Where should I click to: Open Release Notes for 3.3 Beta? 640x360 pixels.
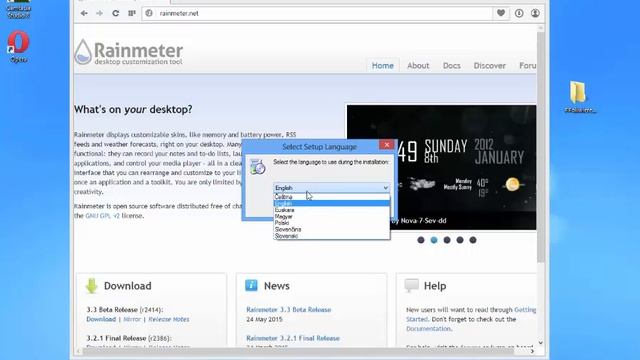[169, 319]
